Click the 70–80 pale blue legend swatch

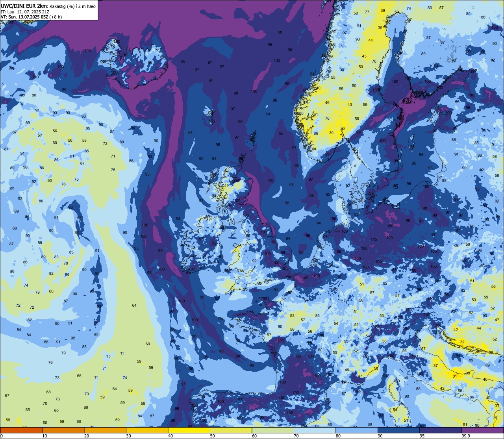(x=315, y=430)
